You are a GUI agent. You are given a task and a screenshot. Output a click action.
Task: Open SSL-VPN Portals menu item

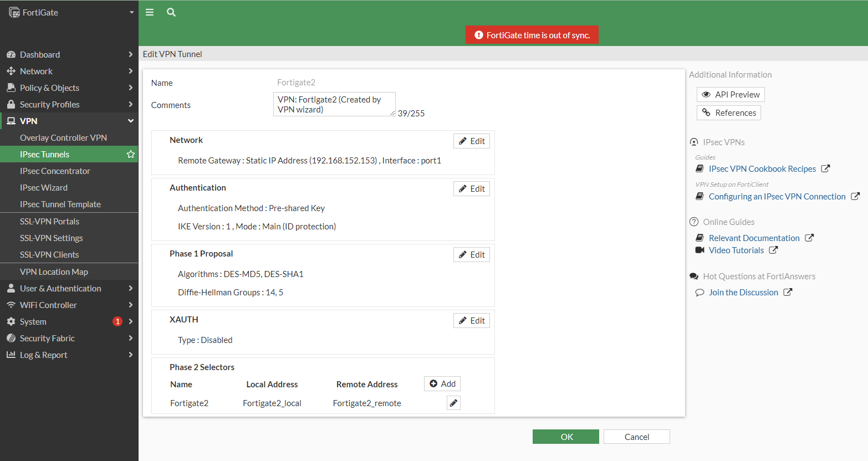click(x=69, y=221)
